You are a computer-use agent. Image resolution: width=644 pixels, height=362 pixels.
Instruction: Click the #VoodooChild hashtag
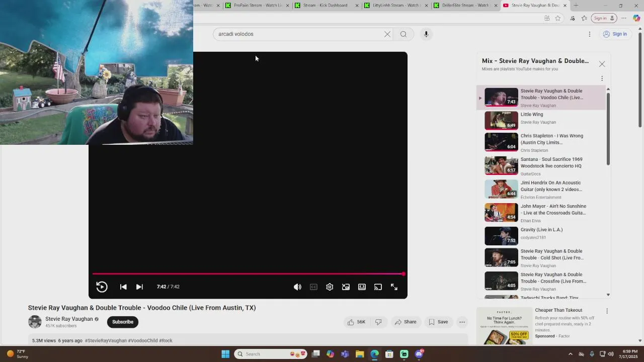click(x=143, y=340)
